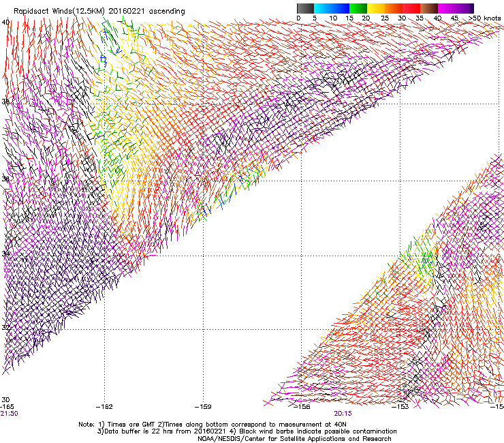
Task: Click the longitude label '-165'
Action: (x=7, y=407)
